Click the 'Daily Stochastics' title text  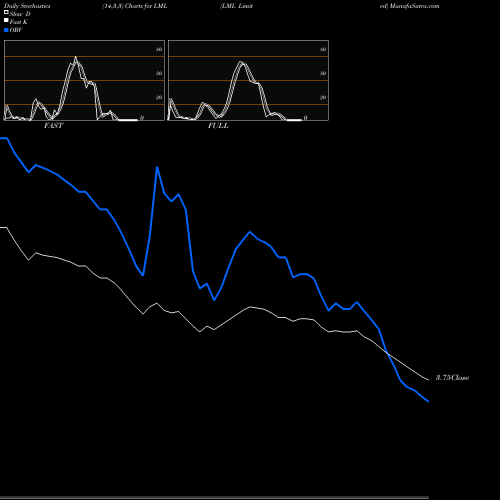(x=27, y=6)
